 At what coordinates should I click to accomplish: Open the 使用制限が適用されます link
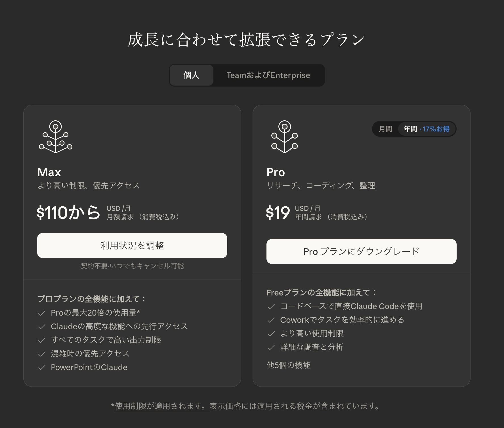(162, 406)
